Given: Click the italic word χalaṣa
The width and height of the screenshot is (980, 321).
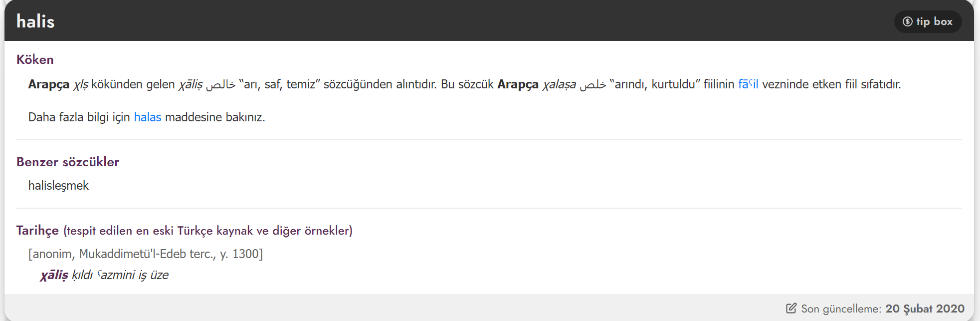Looking at the screenshot, I should tap(559, 84).
